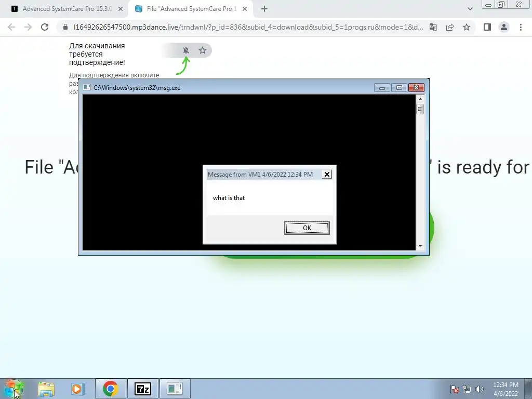
Task: Open the network tray icon
Action: (467, 389)
